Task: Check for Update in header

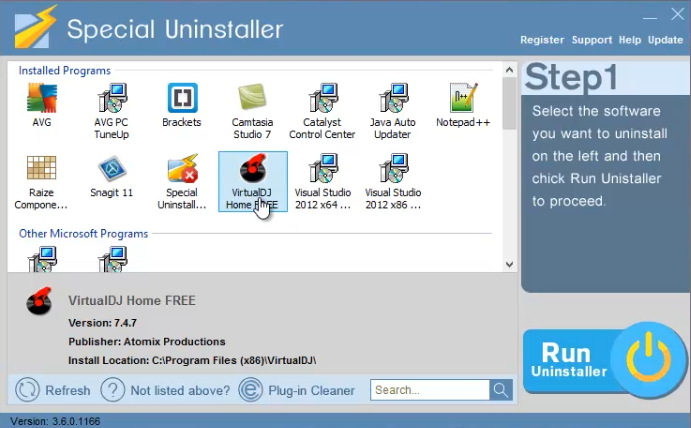Action: click(x=665, y=40)
